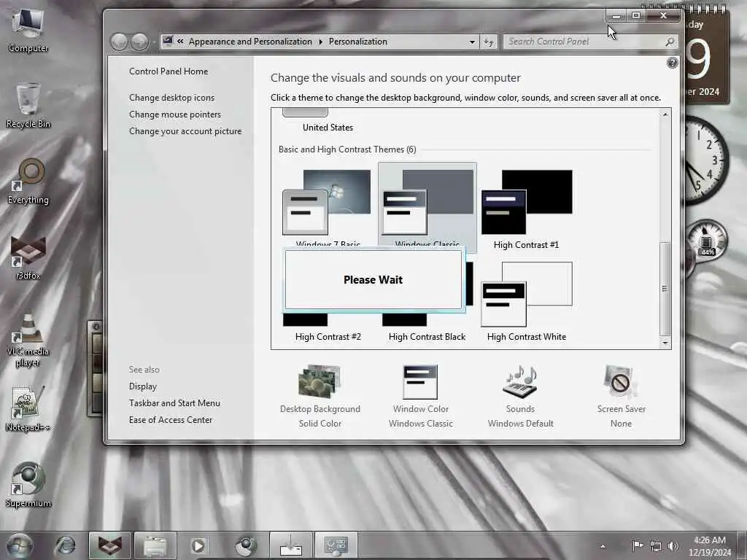Click the theme list scrollbar thumb
Viewport: 747px width, 560px height.
click(x=665, y=289)
